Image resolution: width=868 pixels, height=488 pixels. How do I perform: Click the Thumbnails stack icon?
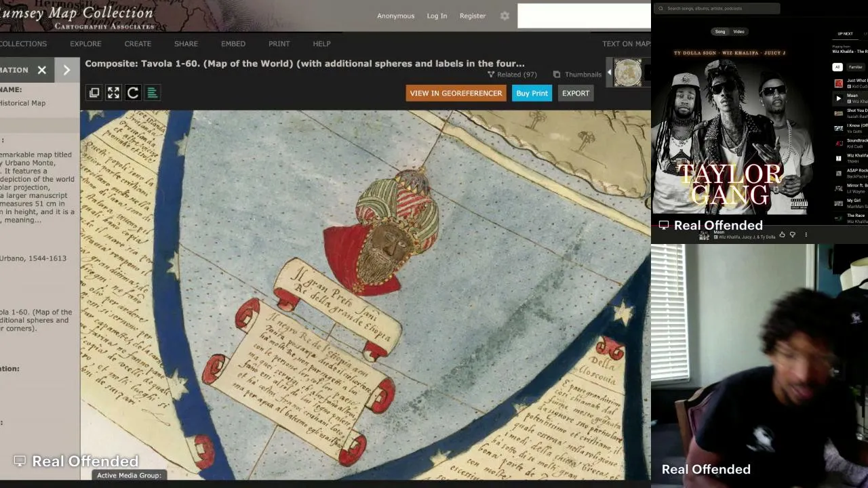[557, 75]
